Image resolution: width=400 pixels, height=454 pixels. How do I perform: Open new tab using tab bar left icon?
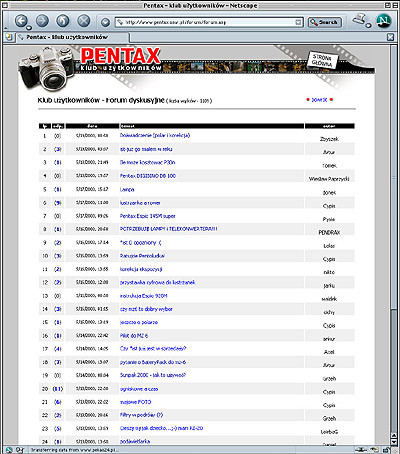point(8,37)
